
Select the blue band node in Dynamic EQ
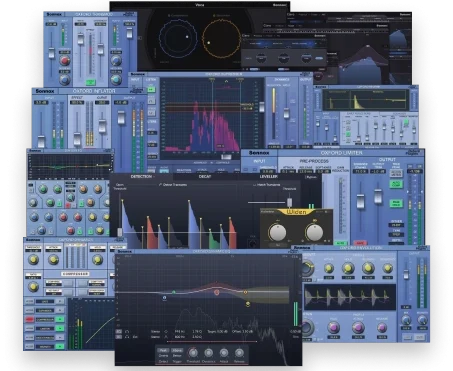click(x=164, y=297)
